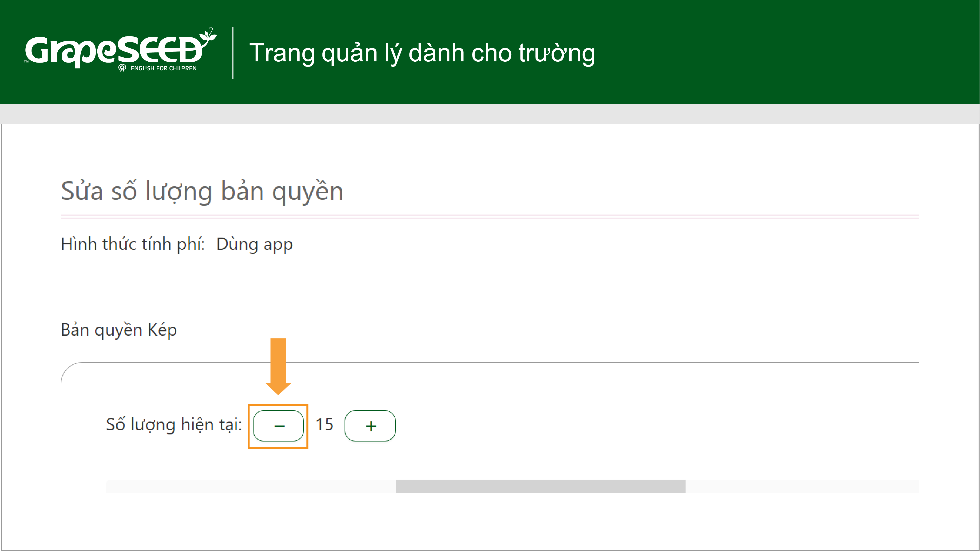Click the orange down arrow annotation
Screen dimensions: 980x553
(278, 366)
